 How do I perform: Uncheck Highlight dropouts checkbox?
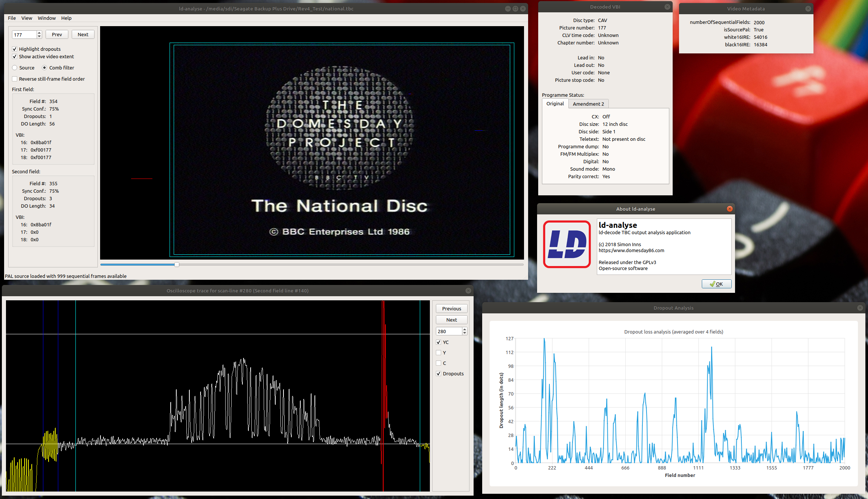(x=15, y=49)
